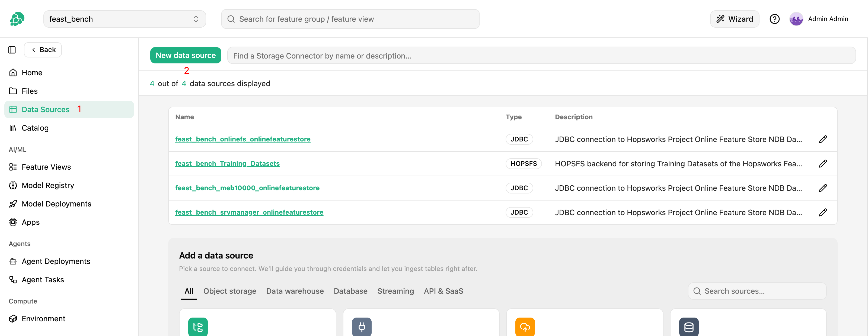Screen dimensions: 868x336
Task: Click the Data Sources table icon
Action: tap(13, 109)
